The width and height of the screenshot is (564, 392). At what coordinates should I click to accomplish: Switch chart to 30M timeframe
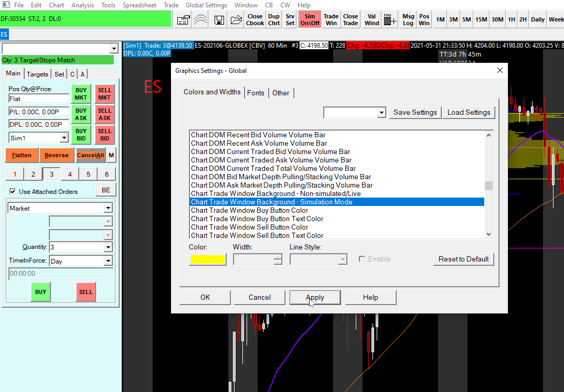(x=497, y=20)
